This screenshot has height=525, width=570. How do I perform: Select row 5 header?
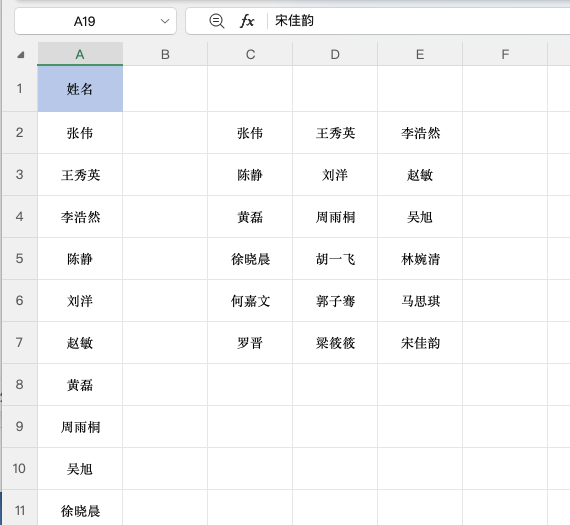[20, 259]
